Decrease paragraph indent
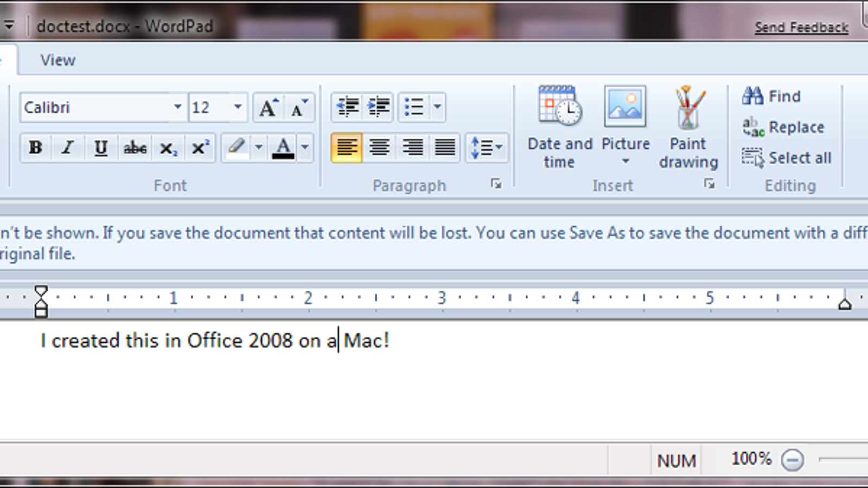This screenshot has height=488, width=868. pos(347,107)
